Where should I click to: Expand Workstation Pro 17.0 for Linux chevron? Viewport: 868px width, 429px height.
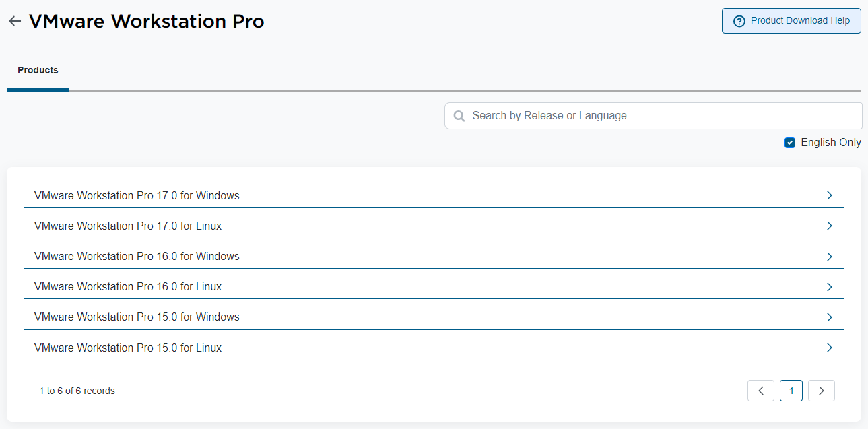[830, 226]
